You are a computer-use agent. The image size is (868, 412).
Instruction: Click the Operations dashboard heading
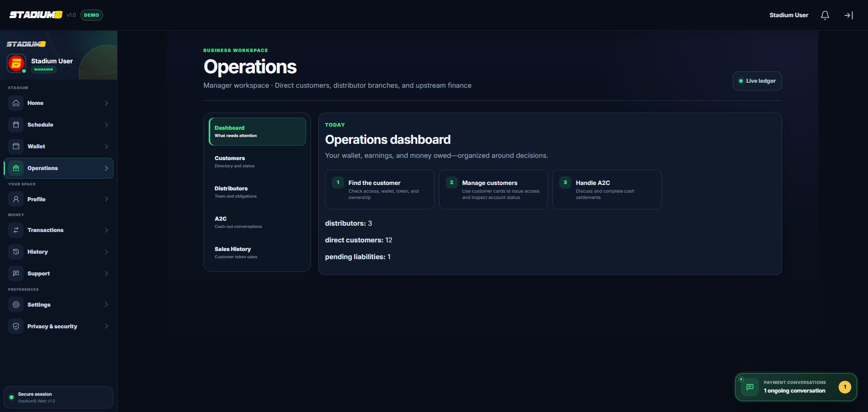point(388,140)
